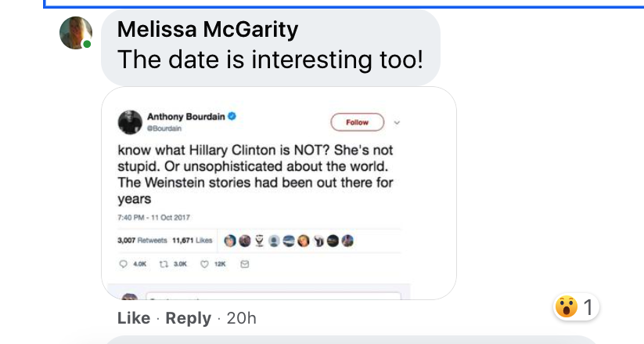Click the 3,007 Retweets count

[x=142, y=241]
